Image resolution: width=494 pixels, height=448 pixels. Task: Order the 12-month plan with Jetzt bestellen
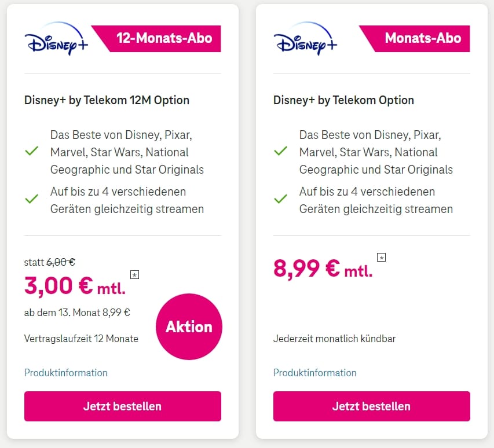pyautogui.click(x=123, y=406)
